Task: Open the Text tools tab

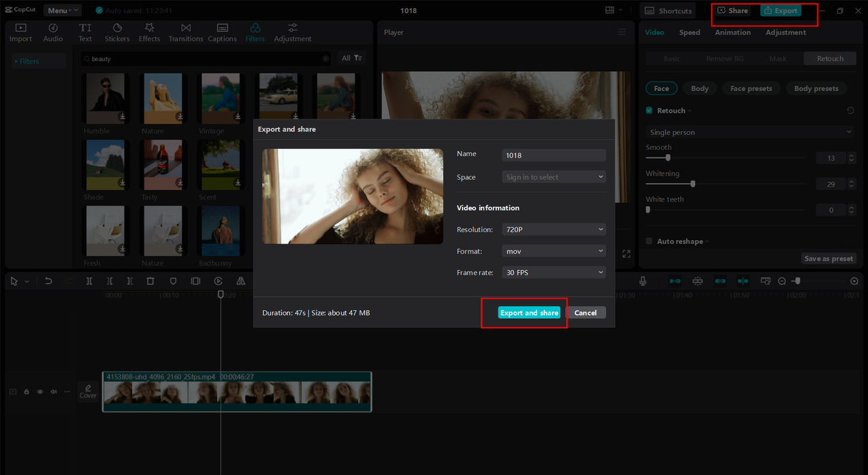Action: [x=85, y=33]
